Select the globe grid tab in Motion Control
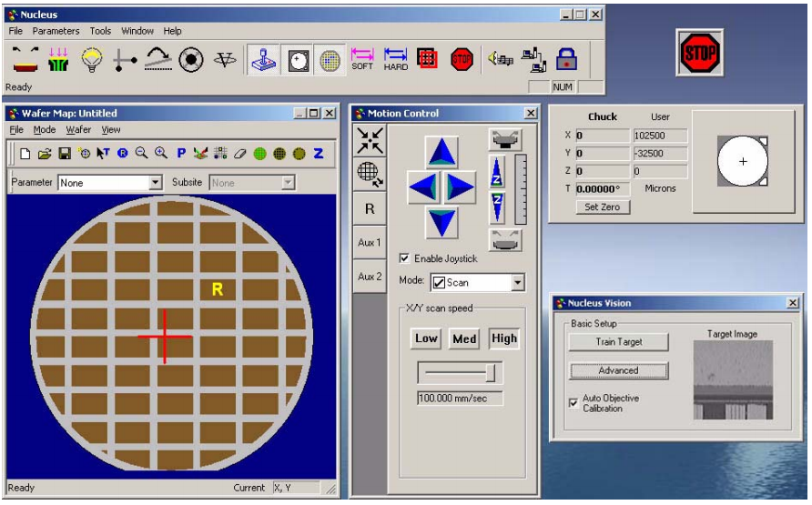This screenshot has height=505, width=812. (370, 175)
